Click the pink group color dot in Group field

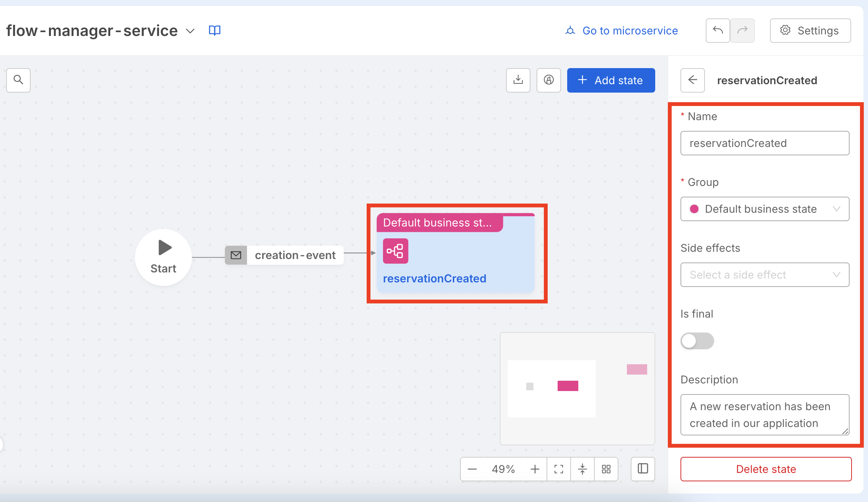click(695, 209)
